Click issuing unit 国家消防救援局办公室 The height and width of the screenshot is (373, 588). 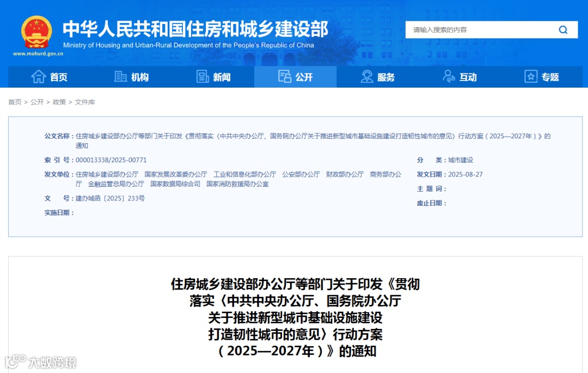click(237, 184)
